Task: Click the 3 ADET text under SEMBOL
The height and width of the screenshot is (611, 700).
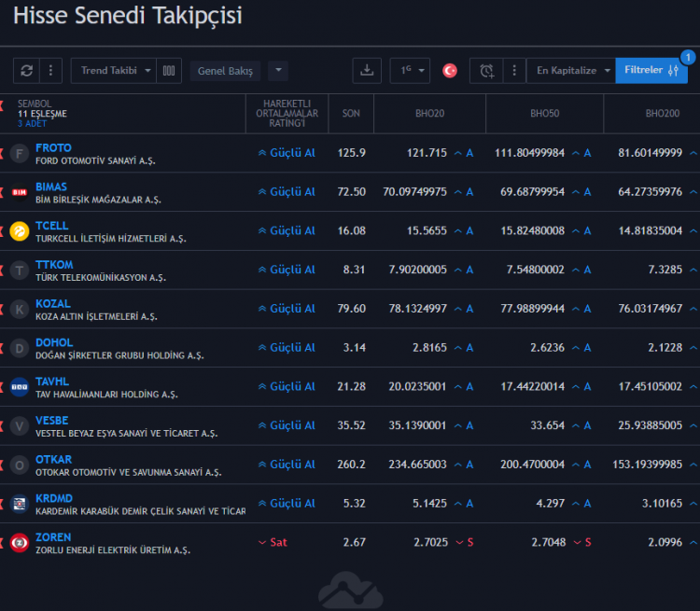Action: coord(32,124)
